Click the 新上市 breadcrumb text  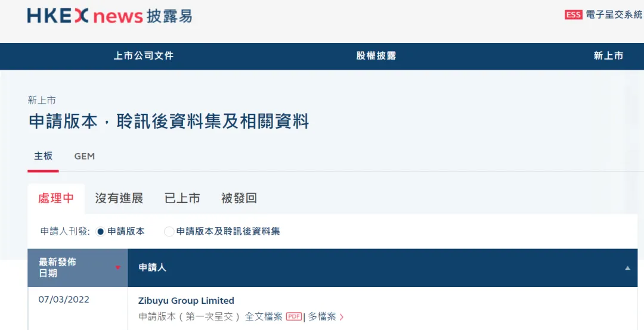pyautogui.click(x=42, y=100)
